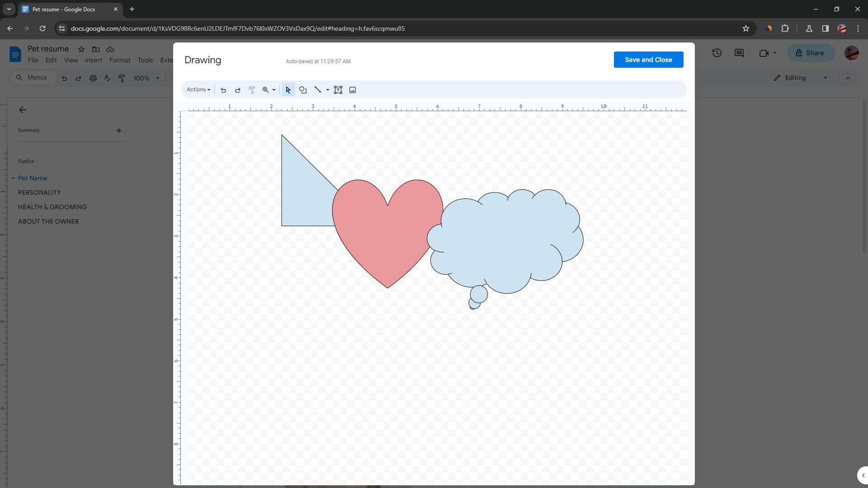Click the drawing Zoom magnifier icon
Screen dimensions: 868x488
pyautogui.click(x=266, y=90)
